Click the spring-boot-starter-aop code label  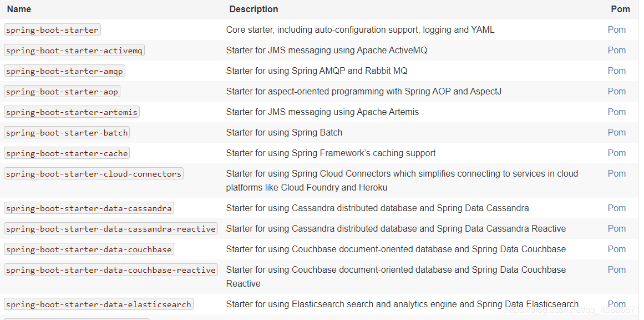coord(62,92)
